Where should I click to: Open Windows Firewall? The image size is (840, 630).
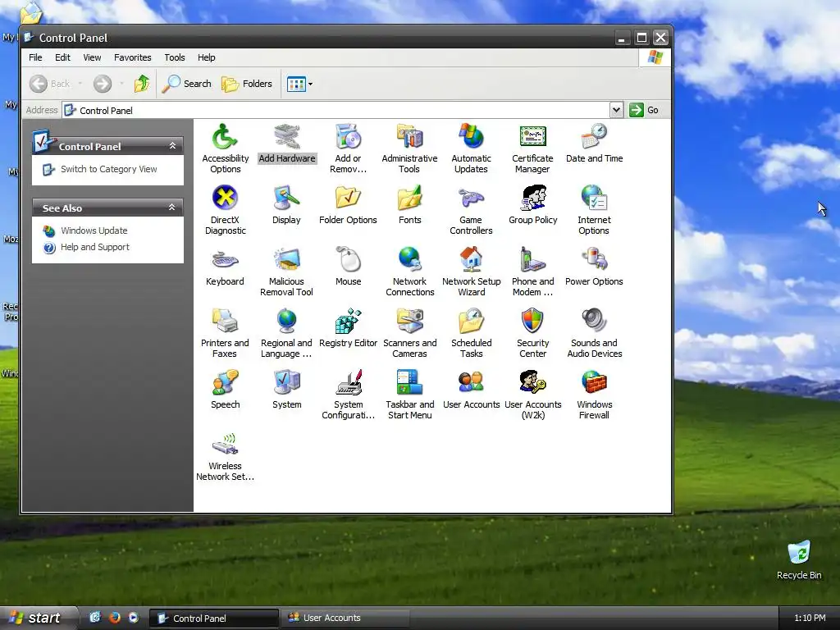click(x=594, y=395)
